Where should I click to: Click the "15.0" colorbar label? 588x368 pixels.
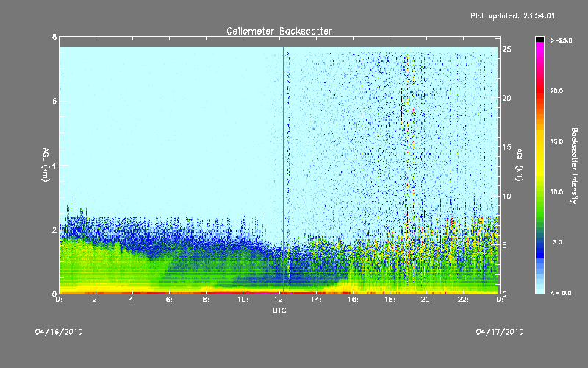click(x=556, y=141)
